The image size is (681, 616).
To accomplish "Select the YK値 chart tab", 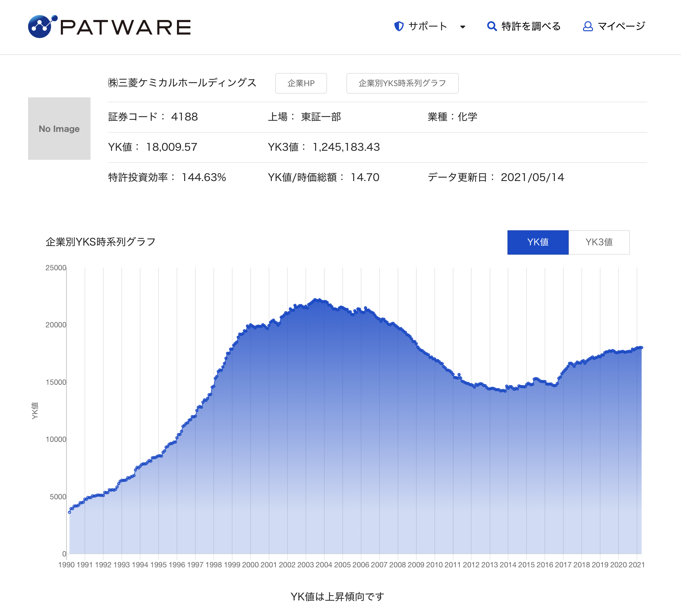I will tap(538, 242).
